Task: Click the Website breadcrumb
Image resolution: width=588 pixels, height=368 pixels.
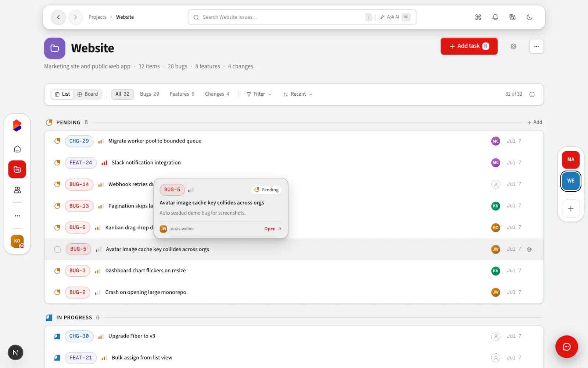Action: pos(125,17)
